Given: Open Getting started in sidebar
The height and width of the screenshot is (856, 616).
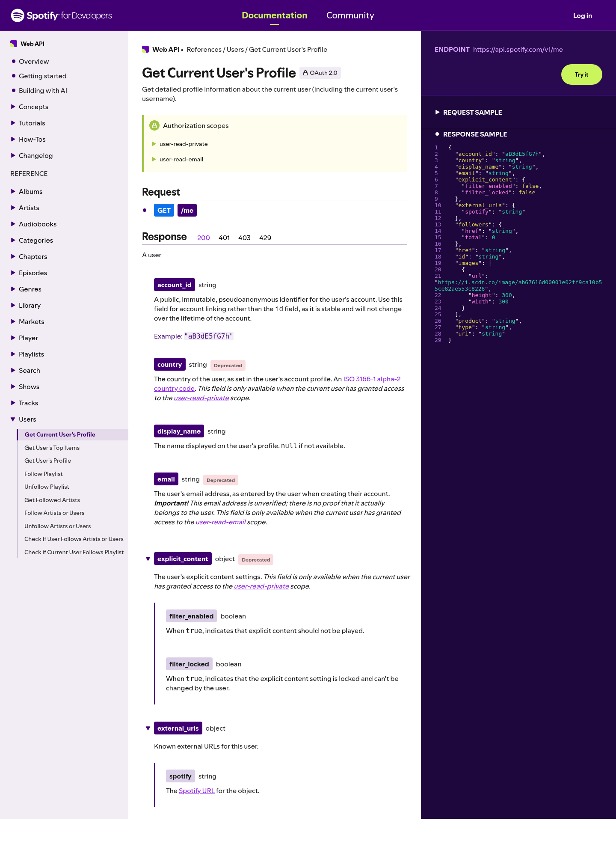Looking at the screenshot, I should tap(43, 76).
